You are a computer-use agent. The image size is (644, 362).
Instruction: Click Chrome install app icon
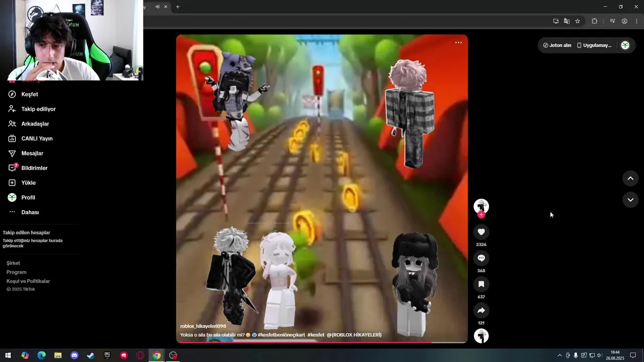click(x=556, y=21)
